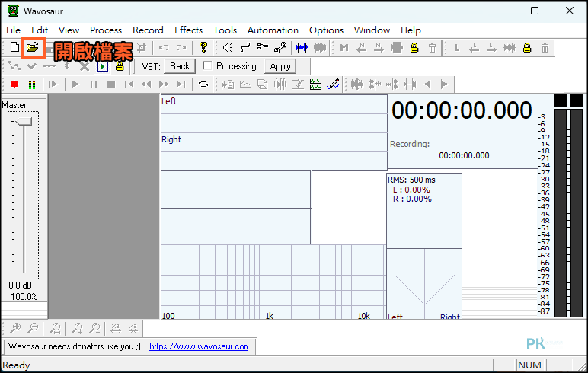Viewport: 588px width, 373px height.
Task: Click the 'RMS: 500 ms' label
Action: click(x=411, y=180)
